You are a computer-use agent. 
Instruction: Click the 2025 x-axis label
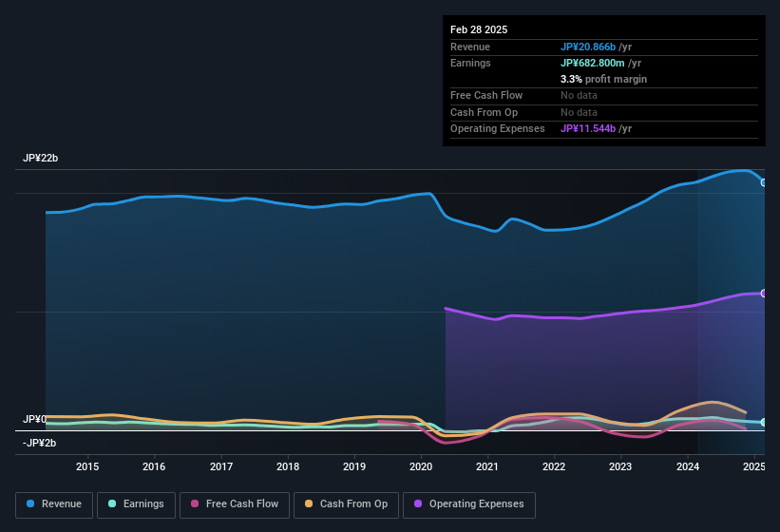pos(753,466)
